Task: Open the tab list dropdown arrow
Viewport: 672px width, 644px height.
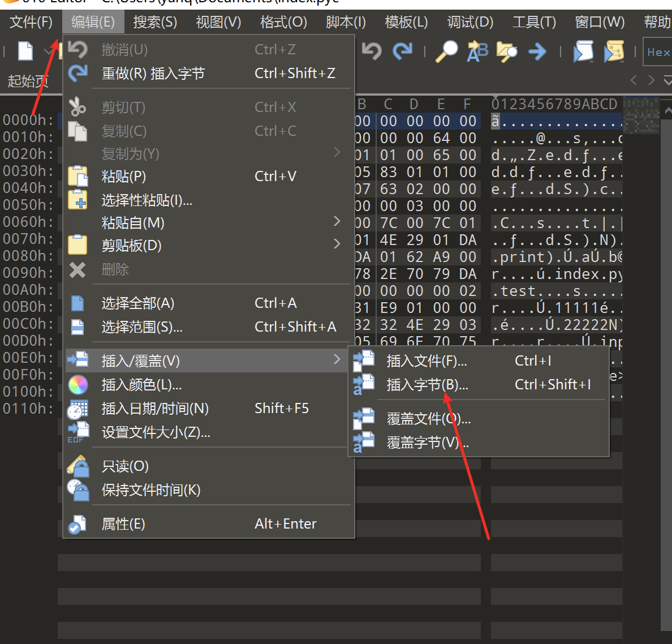Action: [667, 80]
